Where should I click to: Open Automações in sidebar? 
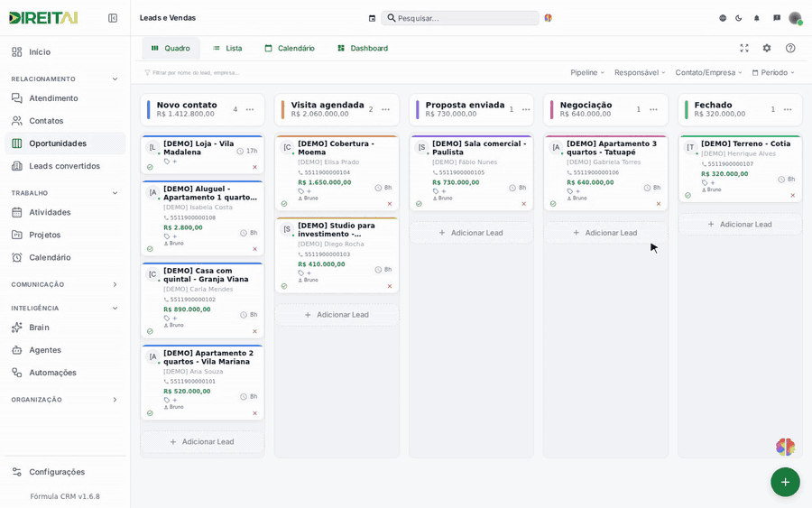[65, 373]
